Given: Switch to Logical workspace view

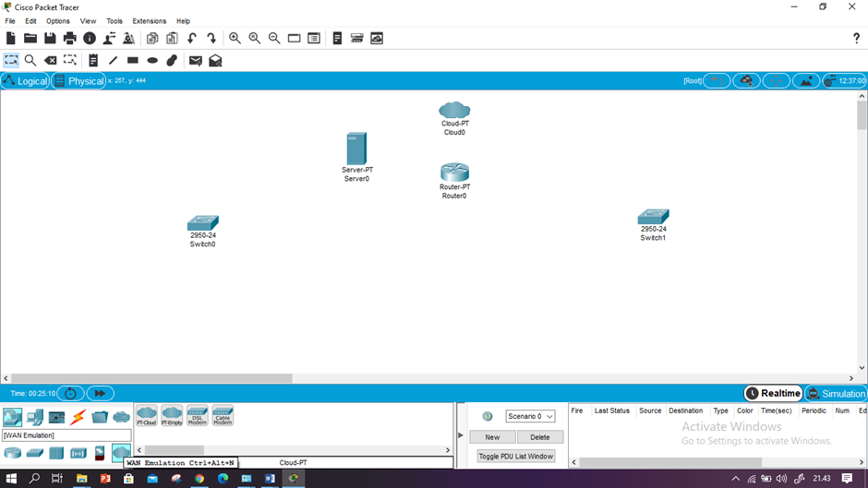Looking at the screenshot, I should (26, 81).
